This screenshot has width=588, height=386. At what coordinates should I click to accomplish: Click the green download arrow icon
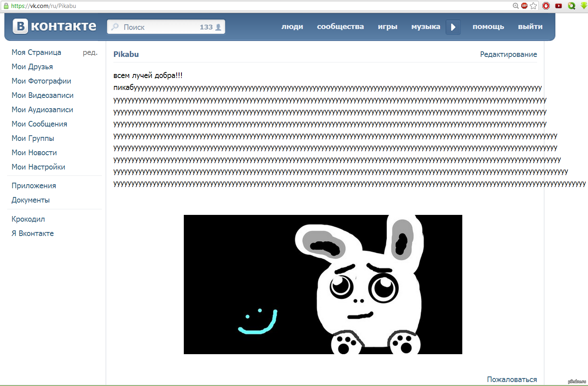tap(584, 6)
